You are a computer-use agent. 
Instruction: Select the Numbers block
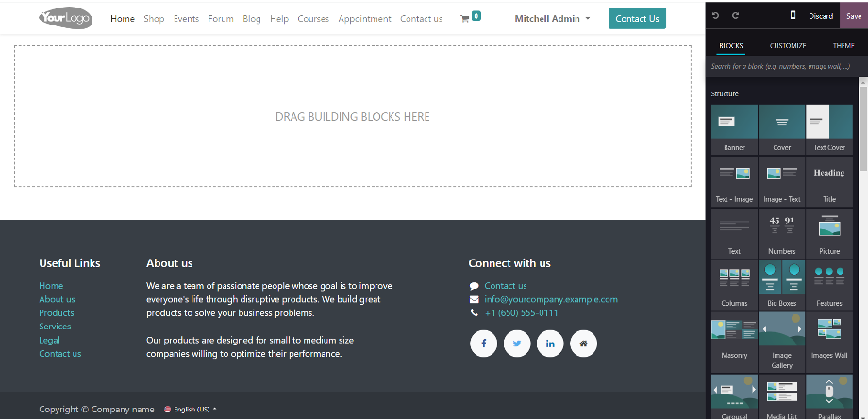point(781,232)
